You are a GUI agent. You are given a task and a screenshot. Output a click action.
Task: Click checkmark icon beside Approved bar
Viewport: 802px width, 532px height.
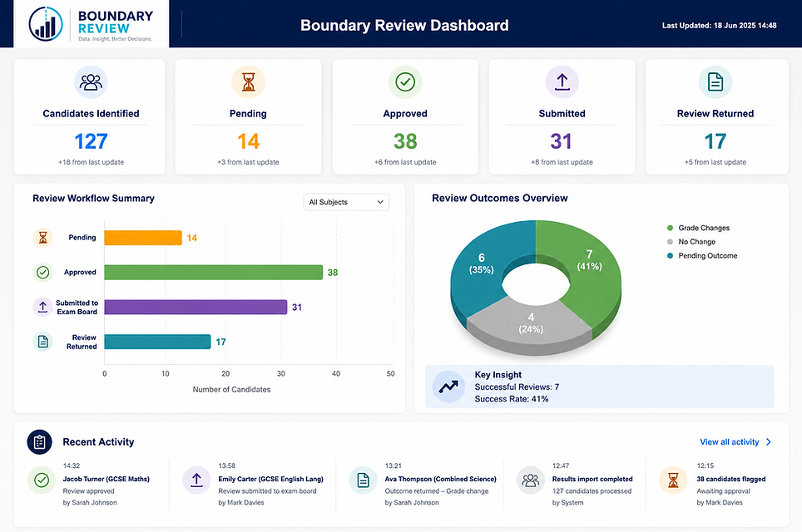[43, 273]
